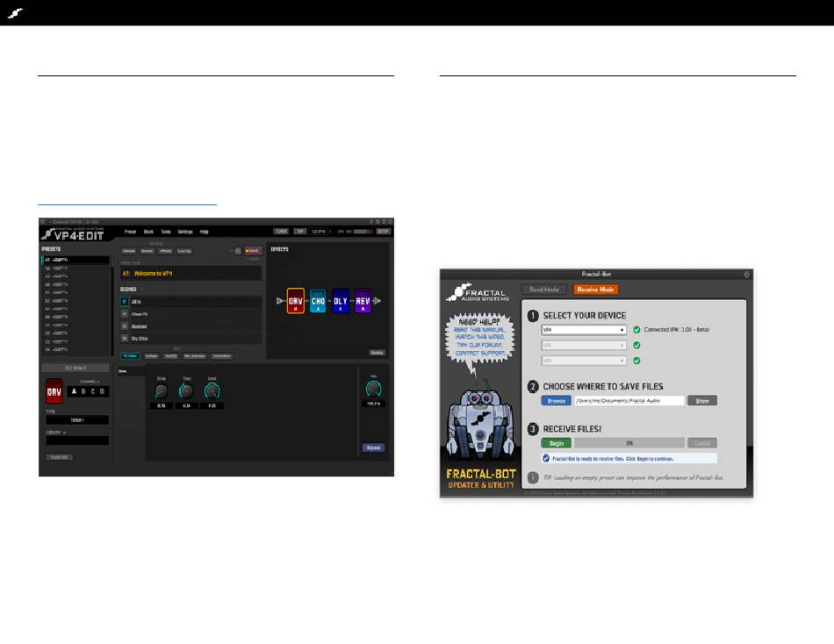This screenshot has height=644, width=834.
Task: Open the Settings menu in VP4-Edit
Action: click(x=185, y=232)
